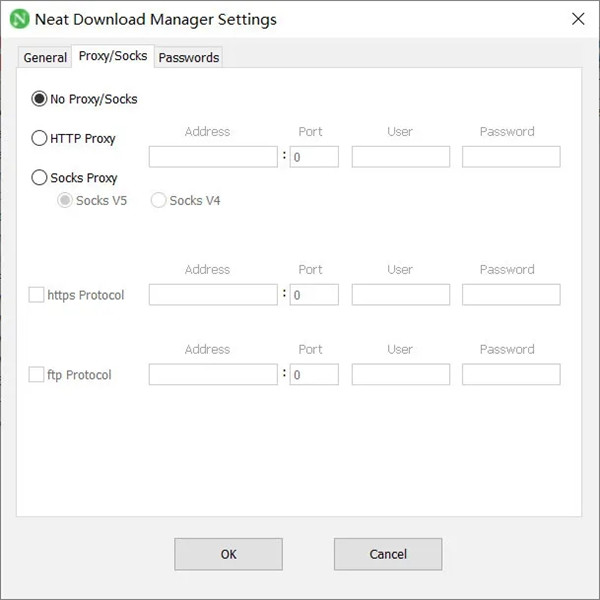The image size is (600, 600).
Task: Tick the ftp Protocol checkbox
Action: click(37, 375)
